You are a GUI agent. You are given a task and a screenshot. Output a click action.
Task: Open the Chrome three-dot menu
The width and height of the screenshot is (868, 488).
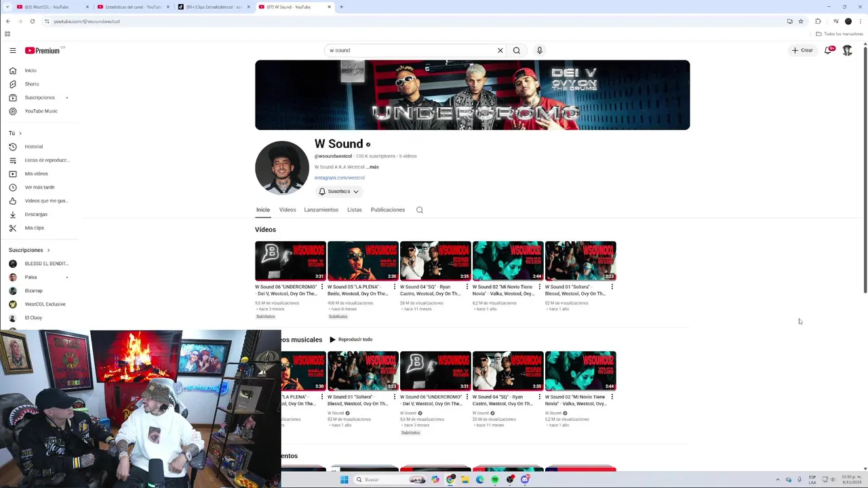click(x=862, y=21)
